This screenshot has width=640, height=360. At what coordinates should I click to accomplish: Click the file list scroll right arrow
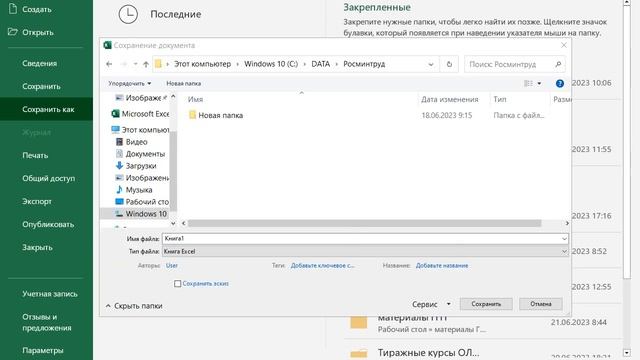point(567,223)
